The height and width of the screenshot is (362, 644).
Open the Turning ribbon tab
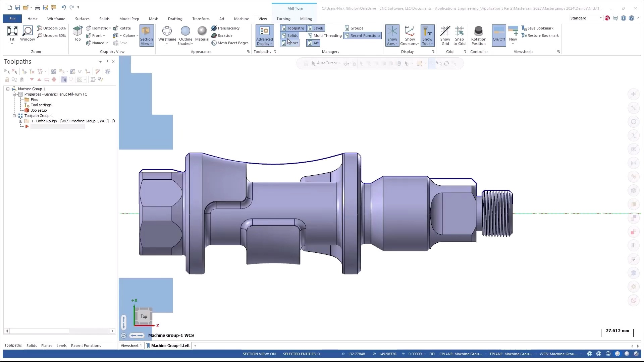(x=283, y=19)
